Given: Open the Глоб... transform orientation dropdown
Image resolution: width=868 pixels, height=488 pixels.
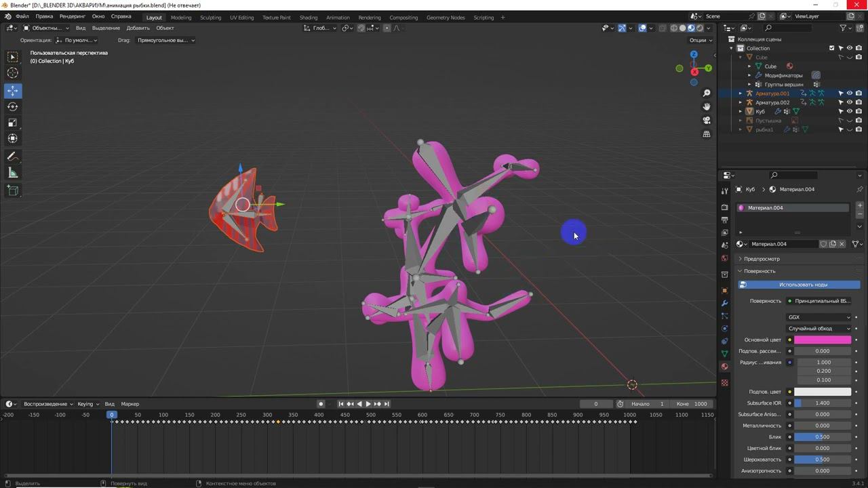Looking at the screenshot, I should click(319, 28).
